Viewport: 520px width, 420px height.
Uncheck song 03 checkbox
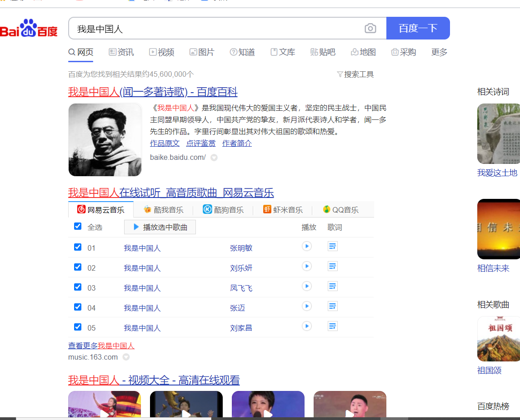78,287
